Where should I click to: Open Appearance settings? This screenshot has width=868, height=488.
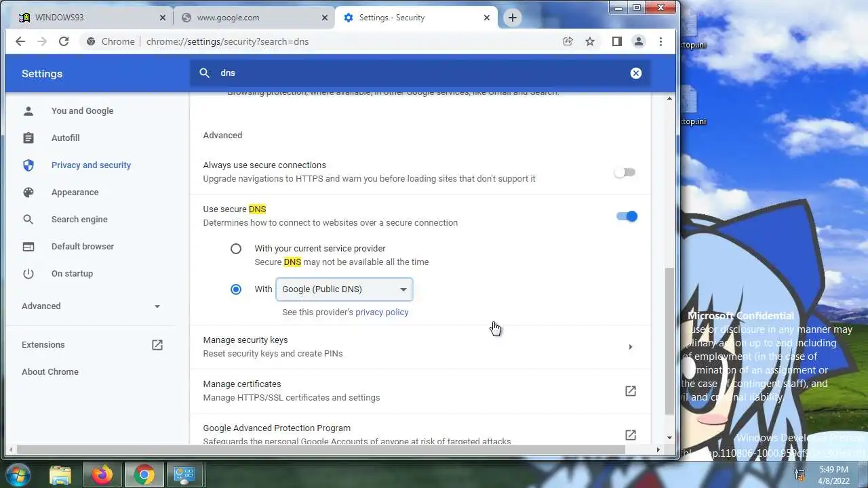[x=75, y=192]
